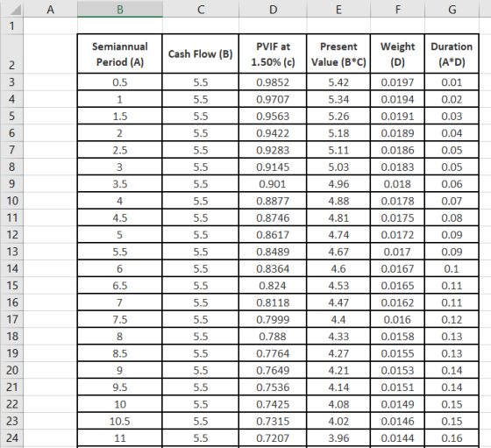Select cell with PVIF value 0.9563
Viewport: 491px width, 448px height.
(273, 116)
